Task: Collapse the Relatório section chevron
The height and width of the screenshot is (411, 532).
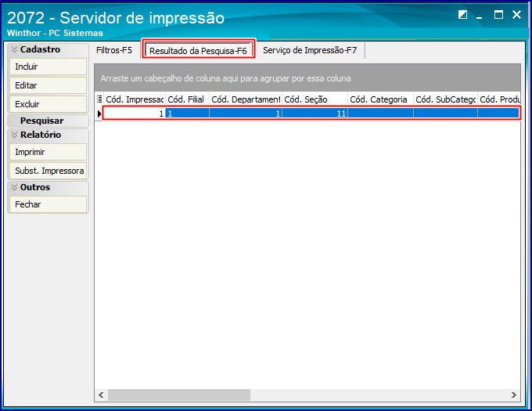Action: pyautogui.click(x=14, y=135)
